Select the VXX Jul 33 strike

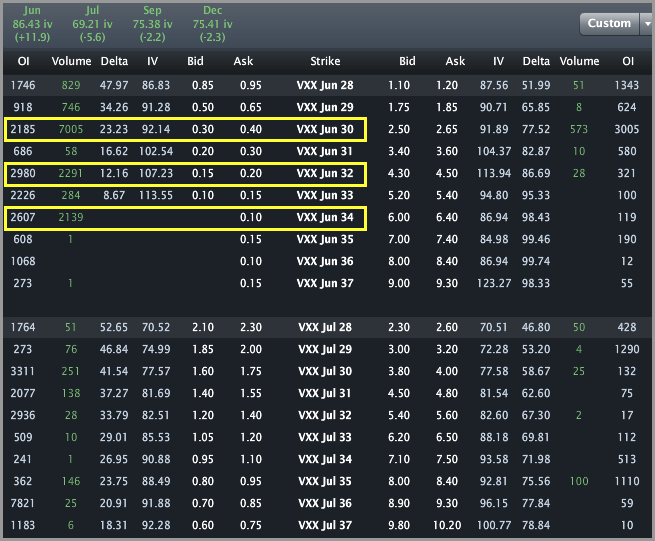tap(325, 437)
